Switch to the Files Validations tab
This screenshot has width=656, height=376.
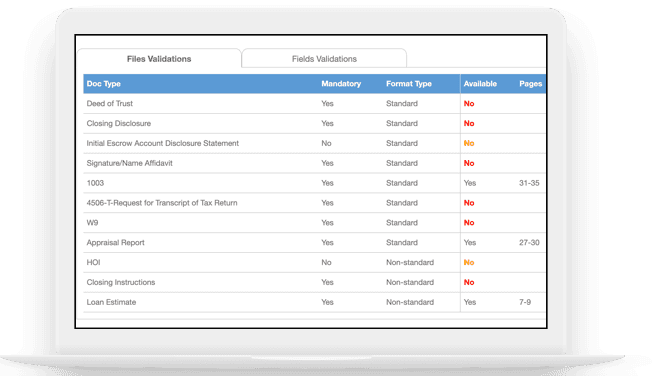[159, 59]
